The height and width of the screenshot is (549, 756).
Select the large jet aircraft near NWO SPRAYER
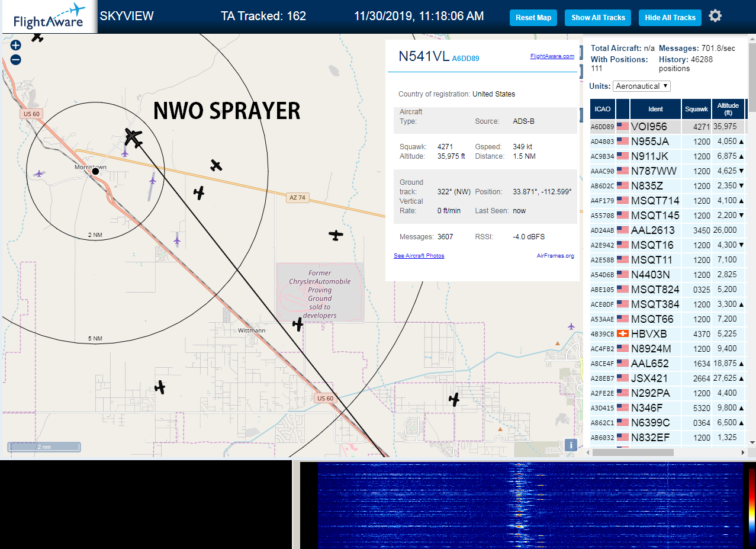pyautogui.click(x=134, y=138)
